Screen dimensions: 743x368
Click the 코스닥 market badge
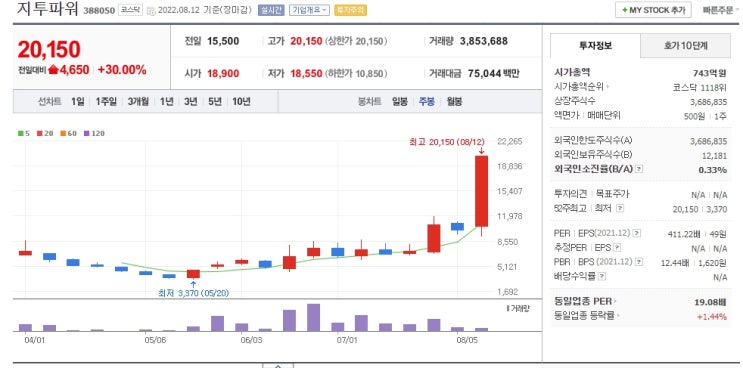pos(130,10)
